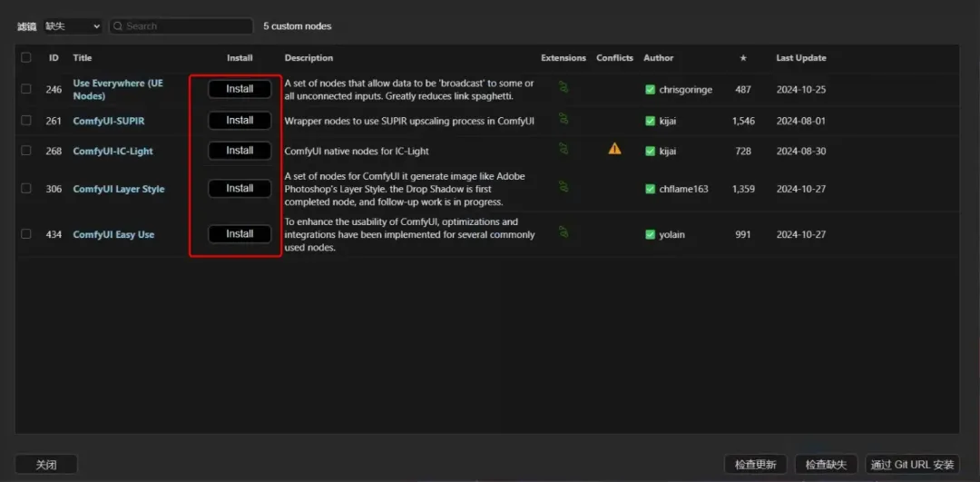This screenshot has width=980, height=482.
Task: Click description 'ComfyUI native nodes for IC-Light'
Action: 357,152
